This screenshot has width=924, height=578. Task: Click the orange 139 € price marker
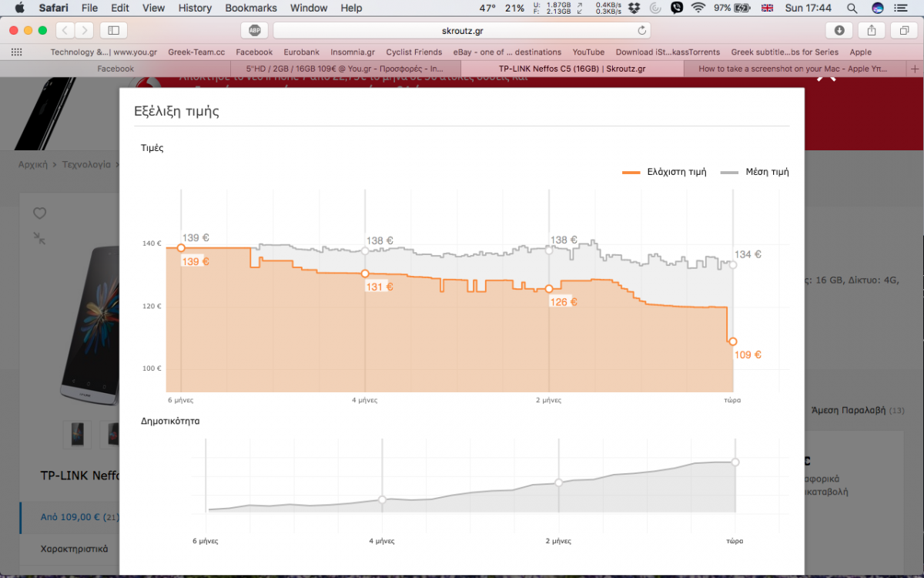(181, 247)
